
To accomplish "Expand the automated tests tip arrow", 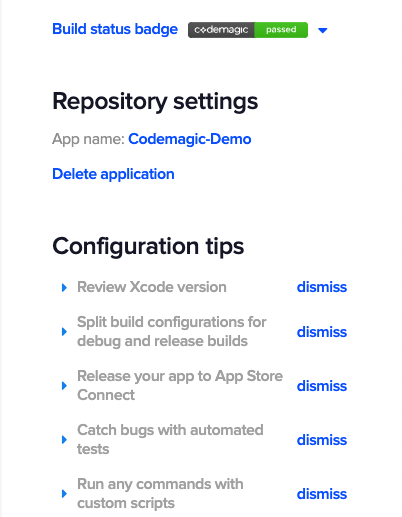I will pos(64,440).
